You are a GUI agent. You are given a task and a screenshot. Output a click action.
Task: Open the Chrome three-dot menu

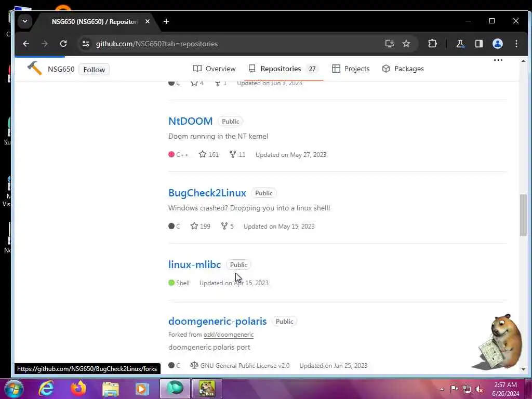[516, 44]
